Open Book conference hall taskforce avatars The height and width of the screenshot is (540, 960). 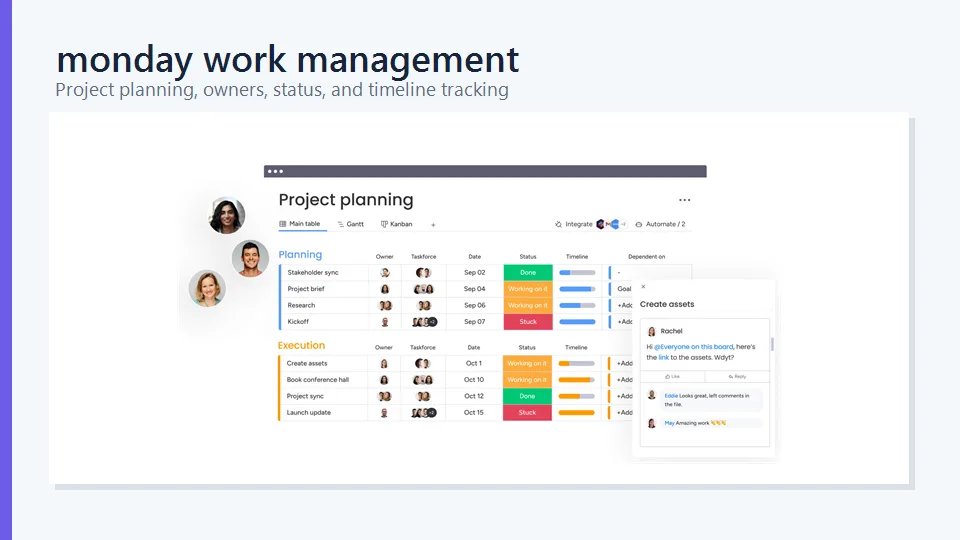(x=423, y=380)
